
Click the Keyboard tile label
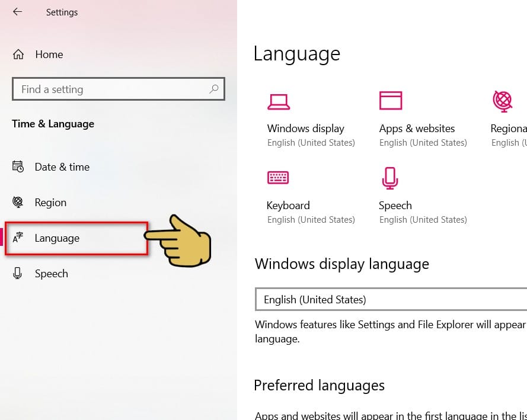(x=288, y=206)
